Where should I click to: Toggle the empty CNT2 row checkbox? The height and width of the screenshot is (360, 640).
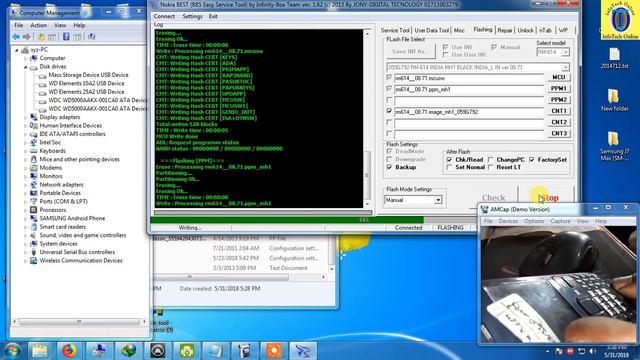coord(389,122)
